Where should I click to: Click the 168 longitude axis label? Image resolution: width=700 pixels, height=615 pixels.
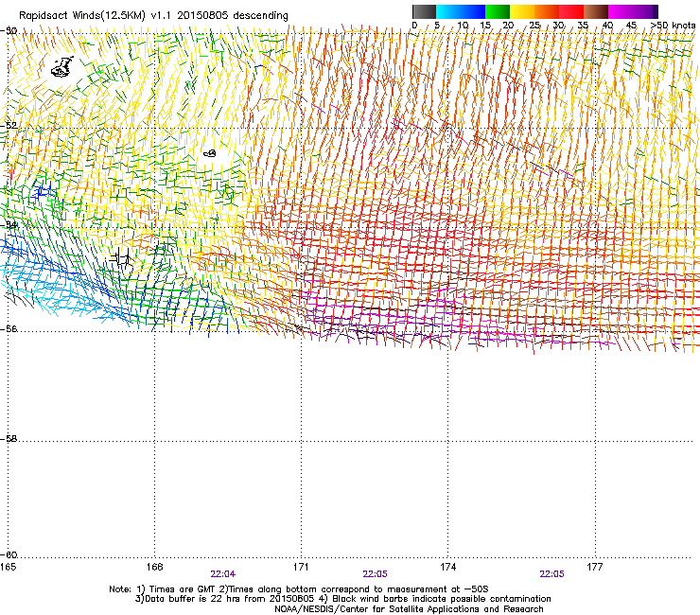coord(154,567)
